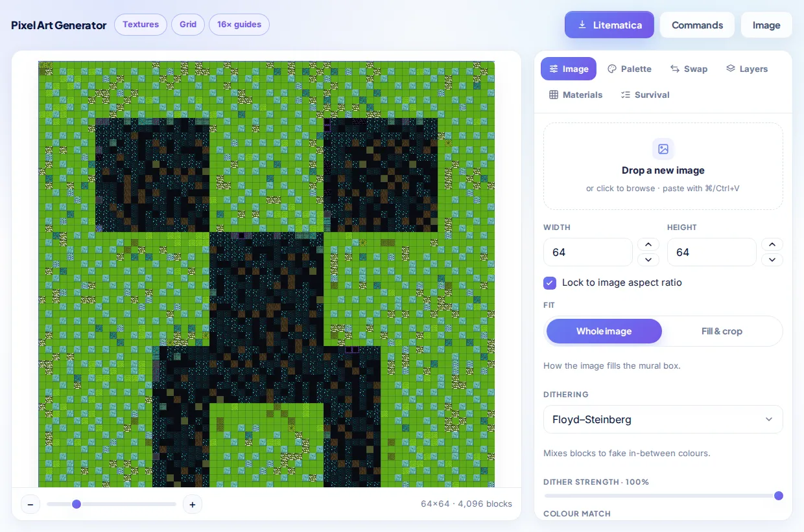Go to the Materials tab
The height and width of the screenshot is (532, 804).
click(576, 95)
